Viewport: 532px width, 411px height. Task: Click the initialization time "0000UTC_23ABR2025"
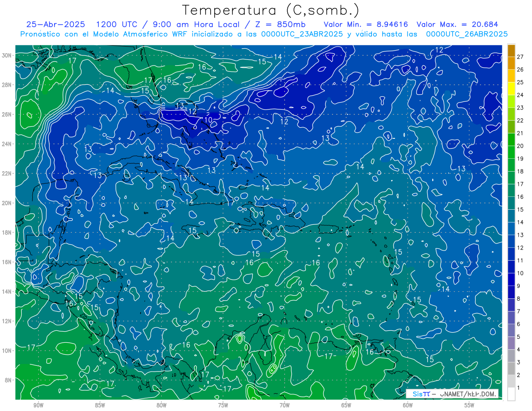[x=302, y=34]
